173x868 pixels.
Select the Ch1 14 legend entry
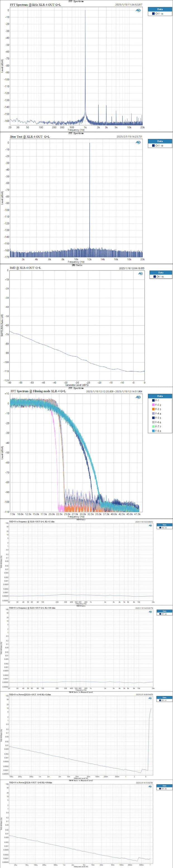coord(159,14)
